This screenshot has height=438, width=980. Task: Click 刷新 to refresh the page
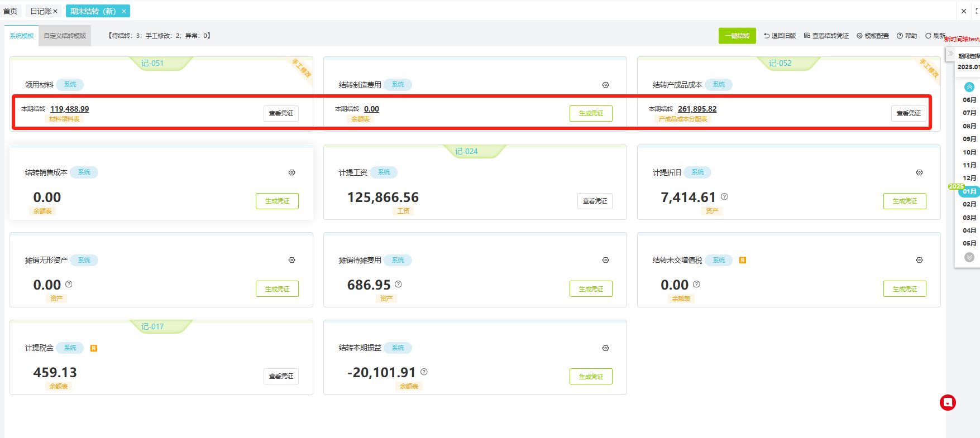936,36
